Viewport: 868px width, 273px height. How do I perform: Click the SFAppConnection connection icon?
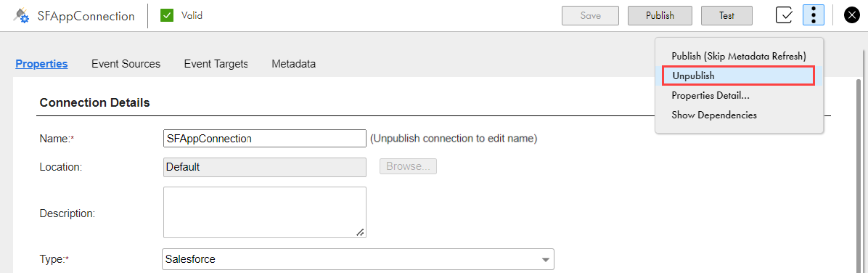tap(22, 15)
